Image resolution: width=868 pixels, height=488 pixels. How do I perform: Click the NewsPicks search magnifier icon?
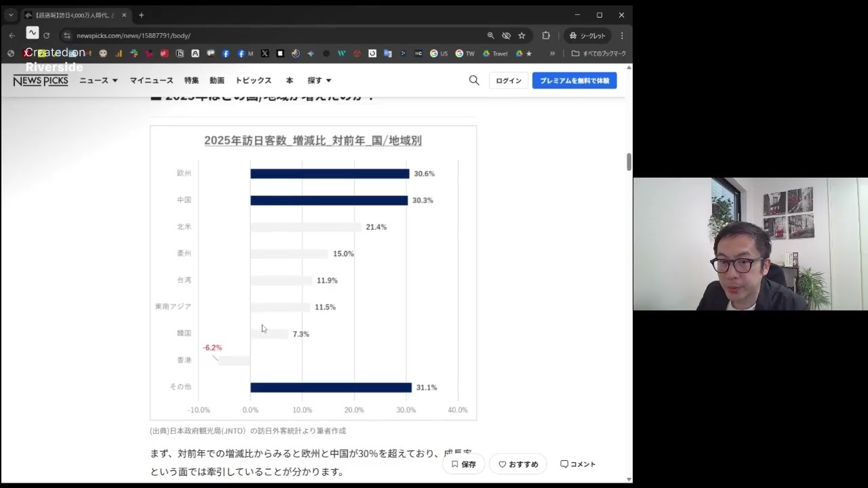474,80
